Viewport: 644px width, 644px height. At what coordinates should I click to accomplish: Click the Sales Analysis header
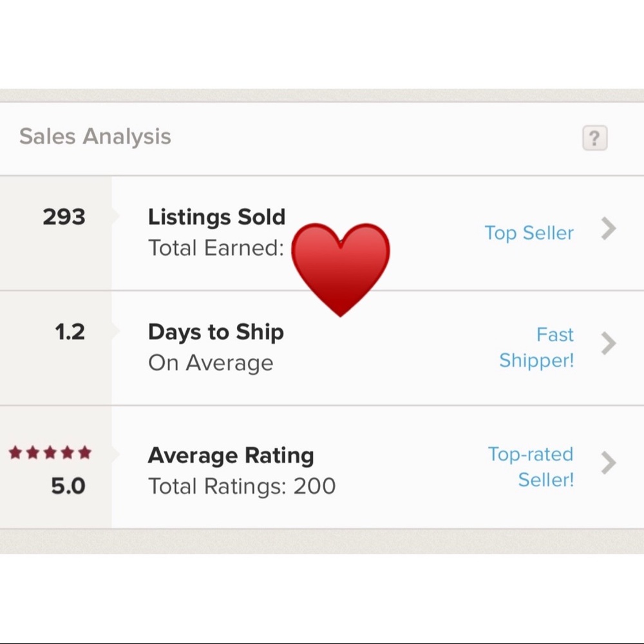(95, 137)
